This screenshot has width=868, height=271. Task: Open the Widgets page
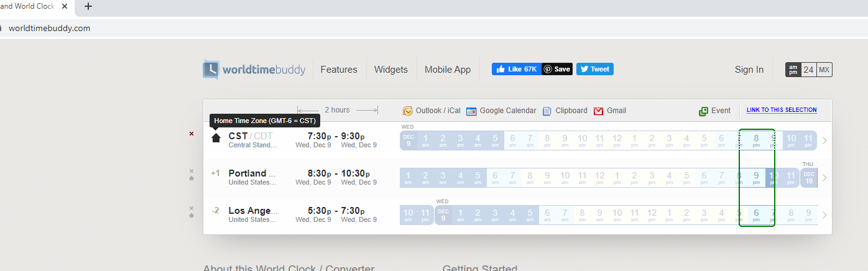tap(390, 70)
